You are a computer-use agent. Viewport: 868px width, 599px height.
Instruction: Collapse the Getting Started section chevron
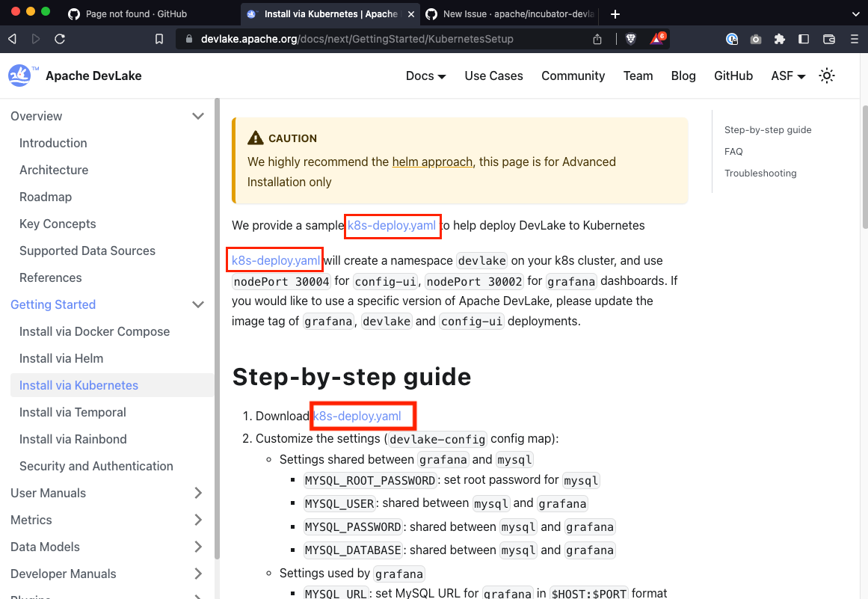(x=197, y=304)
